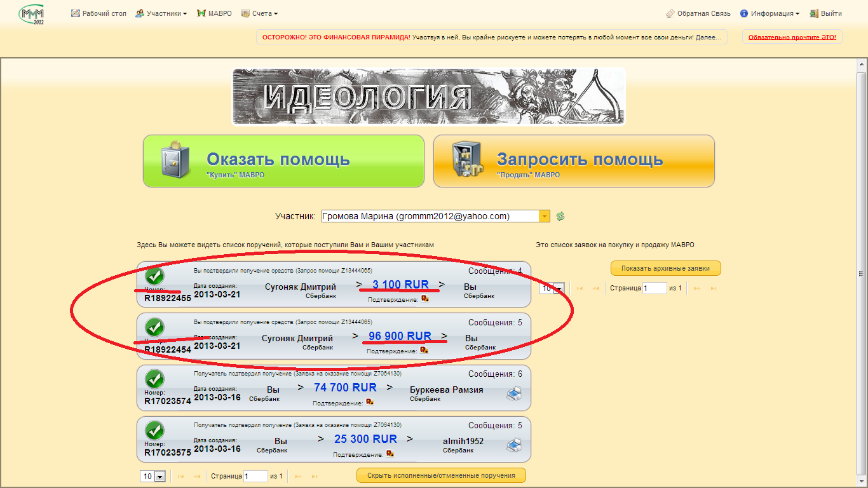Click the page scrollbar down arrow
Screen dimensions: 868x488
pos(862,482)
